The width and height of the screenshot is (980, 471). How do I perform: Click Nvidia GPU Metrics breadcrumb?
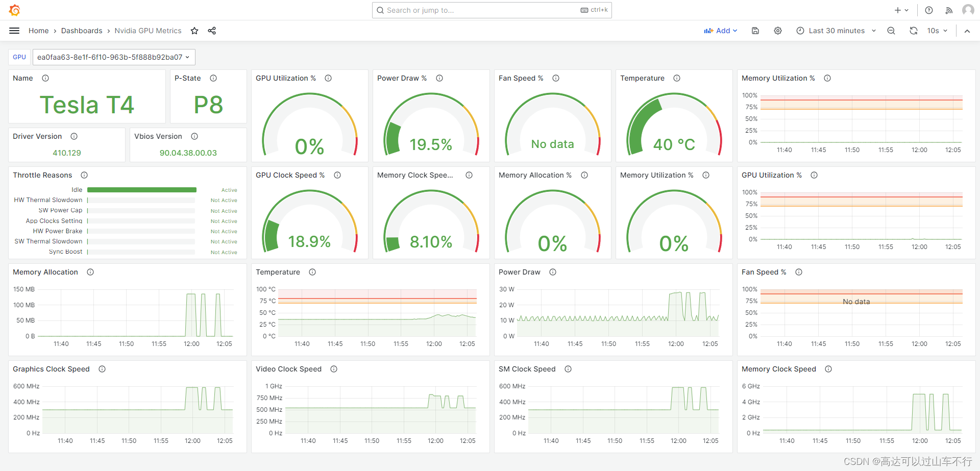pos(148,31)
